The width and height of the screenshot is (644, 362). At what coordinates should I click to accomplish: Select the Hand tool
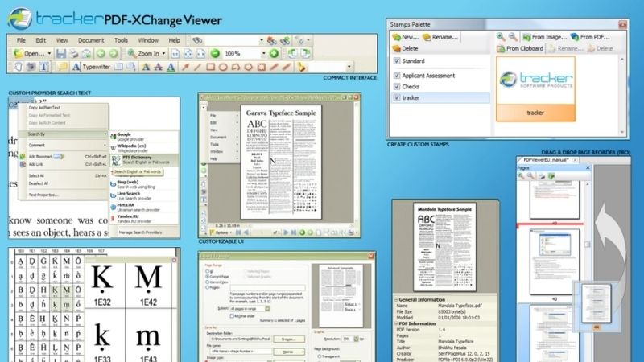(18, 67)
